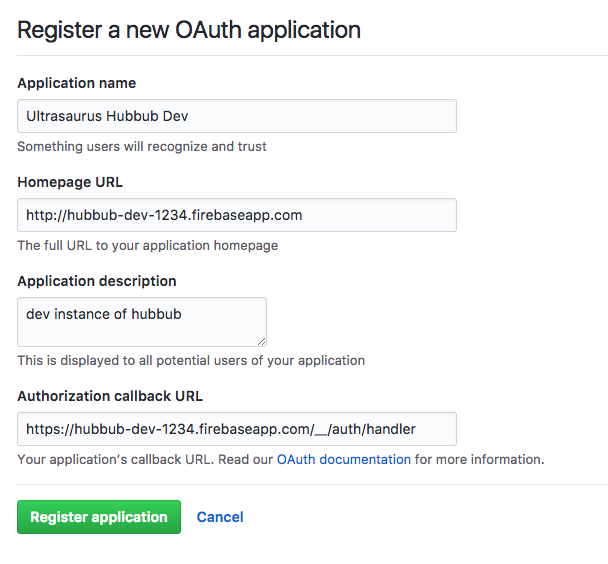Click the 'Your application's callback URL' help text
The height and width of the screenshot is (564, 608).
click(x=281, y=459)
